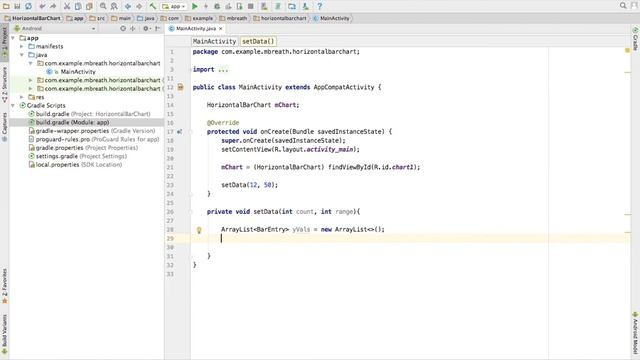640x360 pixels.
Task: Fold the setData method at line 26
Action: point(191,212)
